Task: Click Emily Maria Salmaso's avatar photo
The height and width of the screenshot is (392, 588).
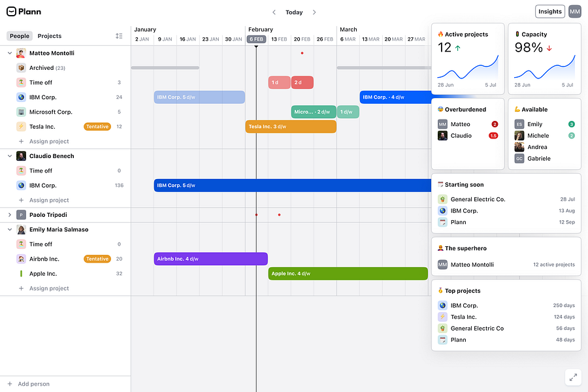Action: [21, 229]
